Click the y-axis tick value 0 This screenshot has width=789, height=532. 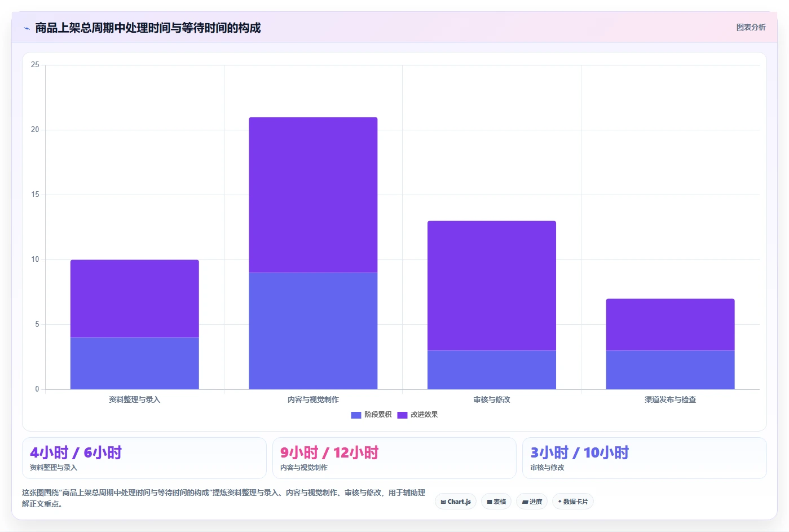(x=37, y=389)
